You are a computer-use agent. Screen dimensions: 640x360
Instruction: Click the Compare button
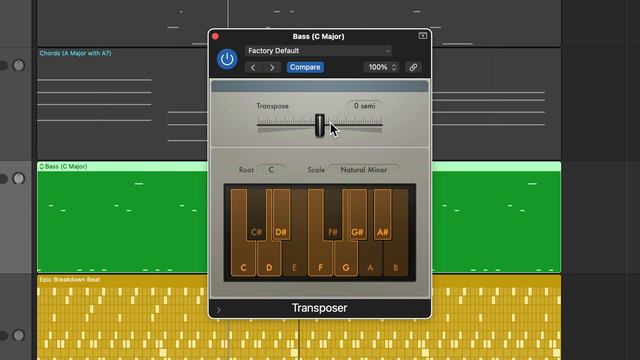(x=305, y=67)
